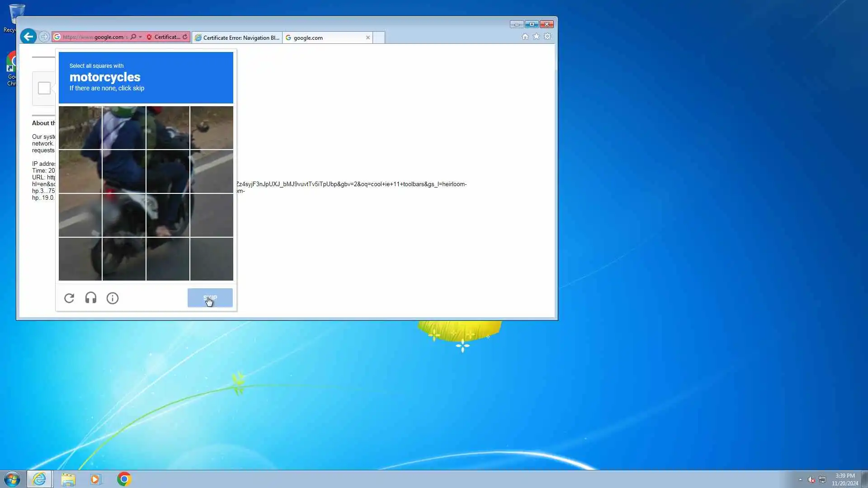The height and width of the screenshot is (488, 868).
Task: Show hidden system tray icons arrow
Action: pos(800,479)
